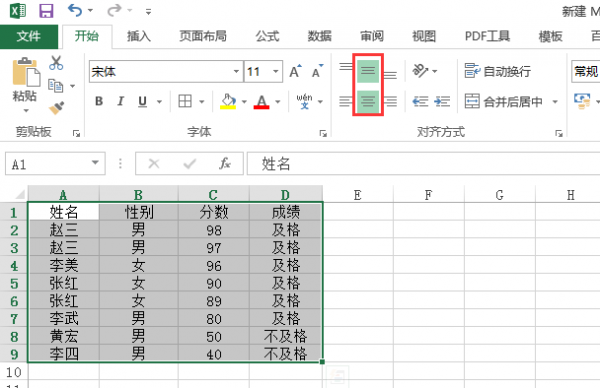Click the Copy icon

click(x=55, y=86)
